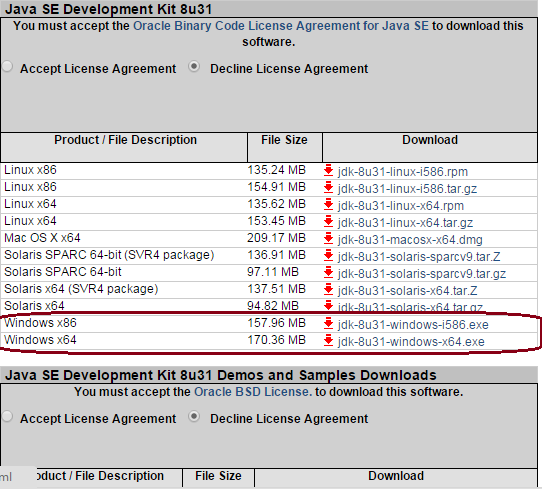The width and height of the screenshot is (542, 489).
Task: Click the 209.17 MB file size
Action: point(277,238)
